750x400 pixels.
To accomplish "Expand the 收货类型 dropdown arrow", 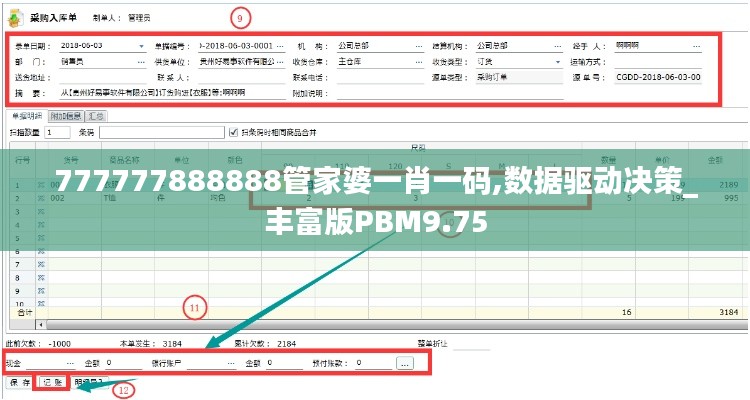I will (558, 62).
